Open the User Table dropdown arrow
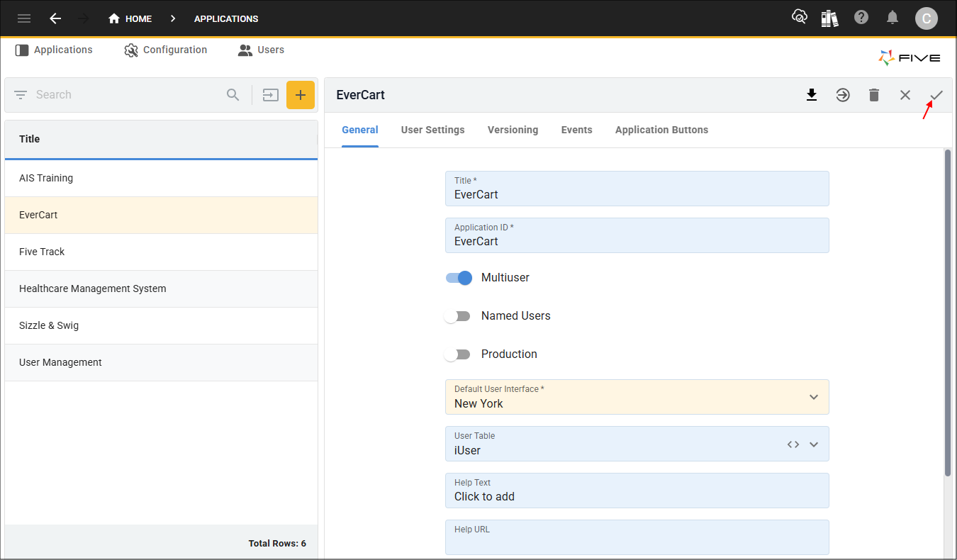Screen dimensions: 957x560 (814, 444)
